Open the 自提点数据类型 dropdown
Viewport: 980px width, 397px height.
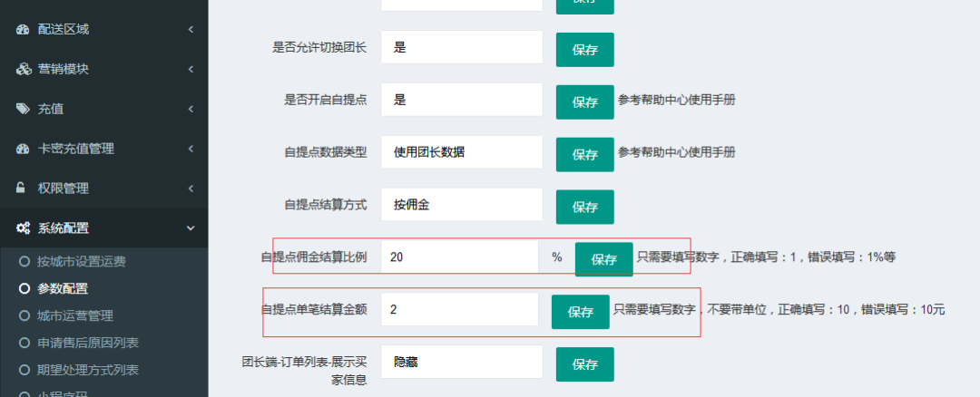pyautogui.click(x=461, y=153)
